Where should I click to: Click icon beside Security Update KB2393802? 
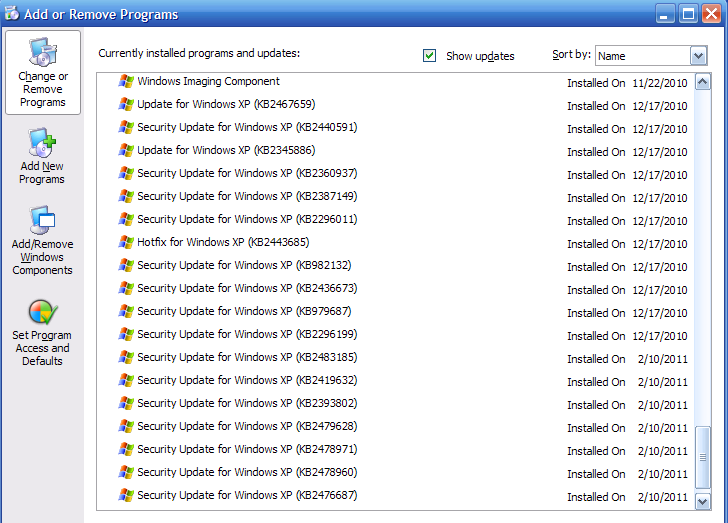click(x=126, y=403)
